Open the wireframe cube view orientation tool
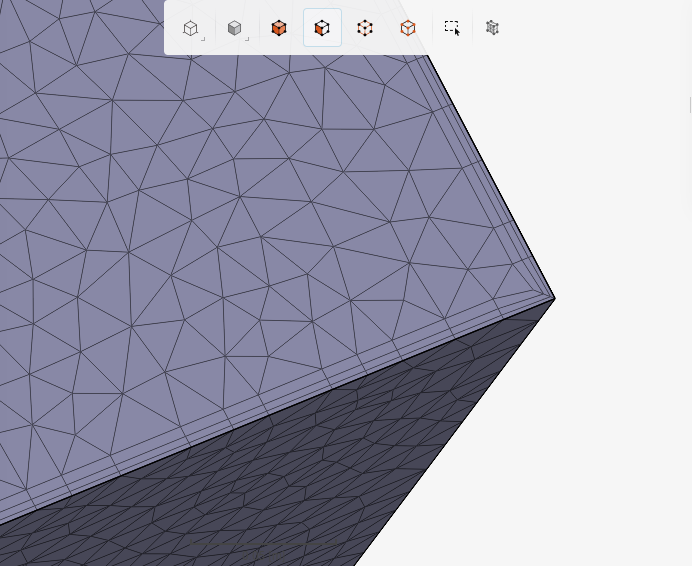The image size is (692, 566). coord(193,29)
